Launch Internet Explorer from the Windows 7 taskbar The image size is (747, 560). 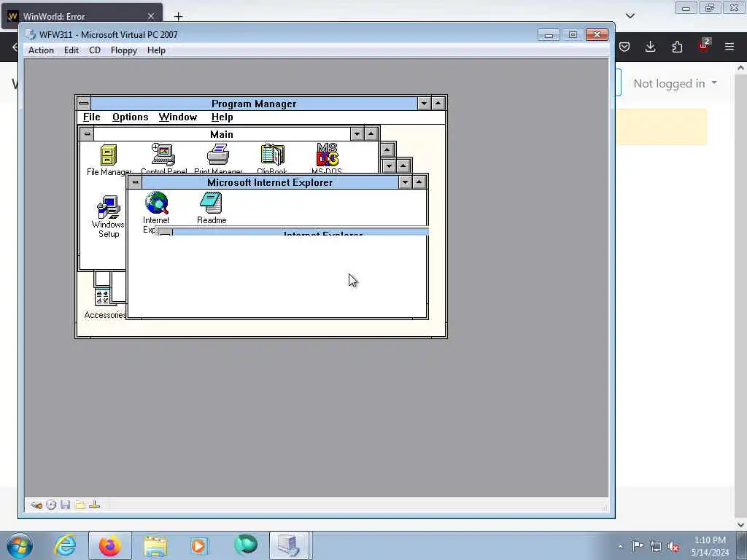65,545
